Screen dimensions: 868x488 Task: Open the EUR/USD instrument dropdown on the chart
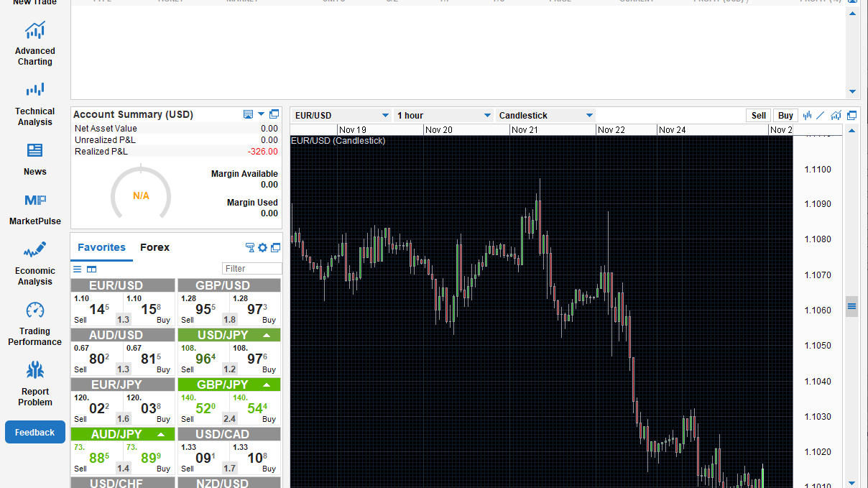(341, 115)
